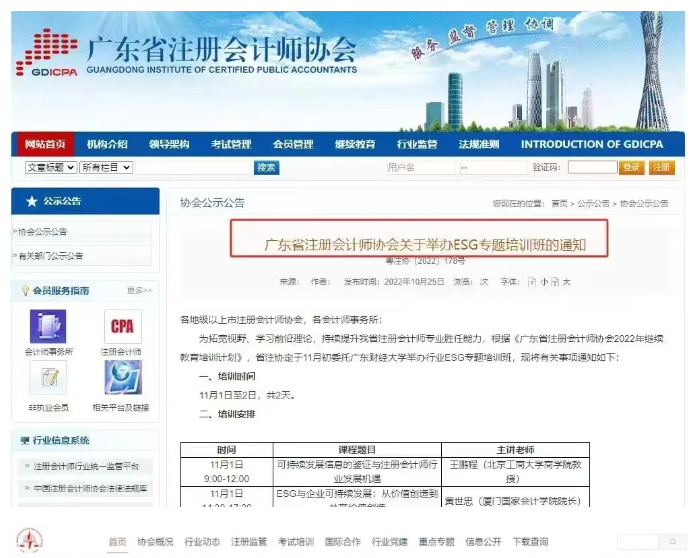Open the 所有栏目 category dropdown
This screenshot has height=558, width=696.
click(x=106, y=167)
